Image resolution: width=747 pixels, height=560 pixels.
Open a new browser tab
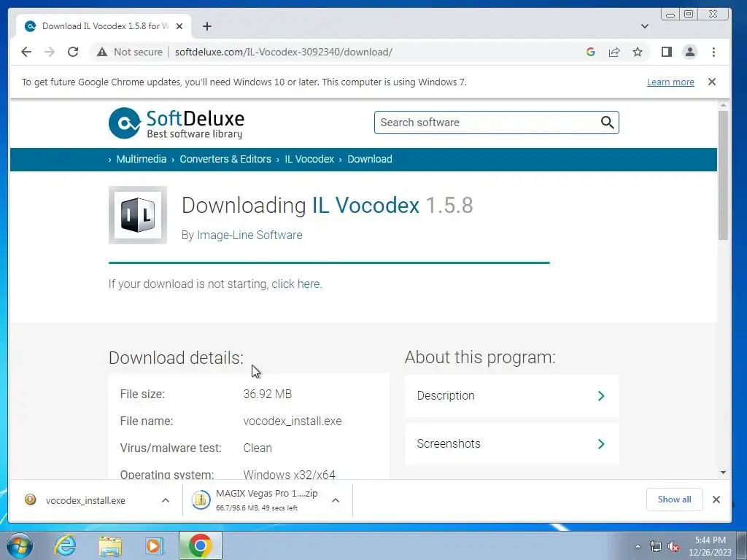(x=206, y=26)
